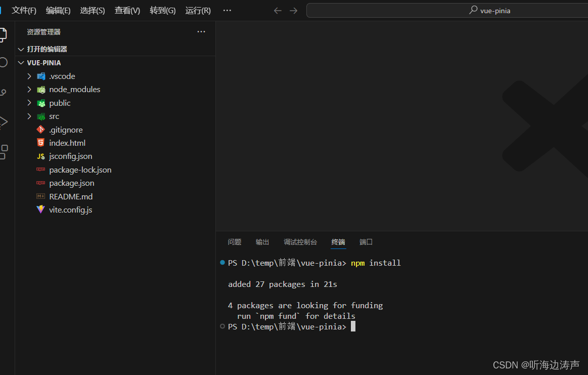Screen dimensions: 588x375
Task: Click the HTML5 icon beside index.html
Action: pyautogui.click(x=40, y=143)
